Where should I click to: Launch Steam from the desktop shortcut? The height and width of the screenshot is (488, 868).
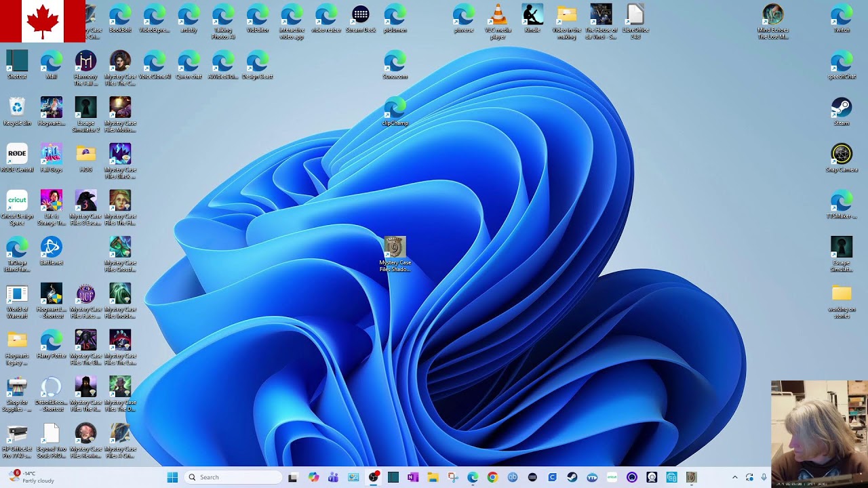[x=842, y=112]
